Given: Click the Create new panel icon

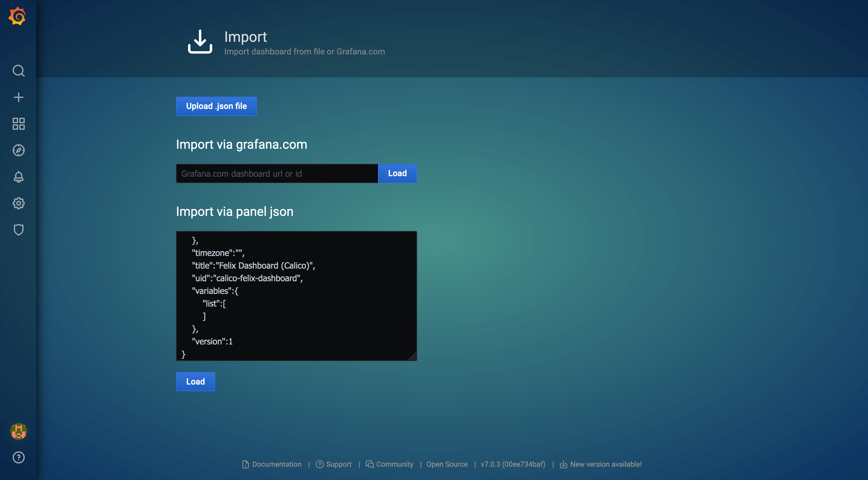Looking at the screenshot, I should point(18,97).
